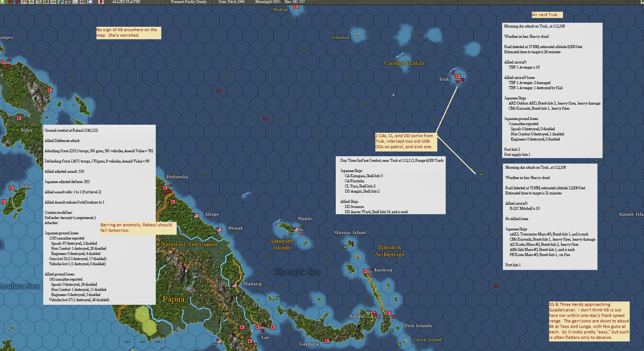Click the Babo map label

26,130
